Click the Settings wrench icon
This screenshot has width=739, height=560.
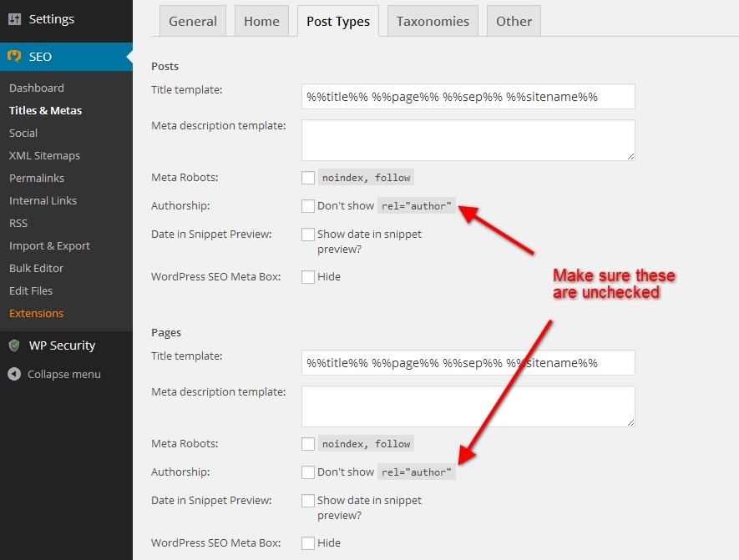coord(14,18)
